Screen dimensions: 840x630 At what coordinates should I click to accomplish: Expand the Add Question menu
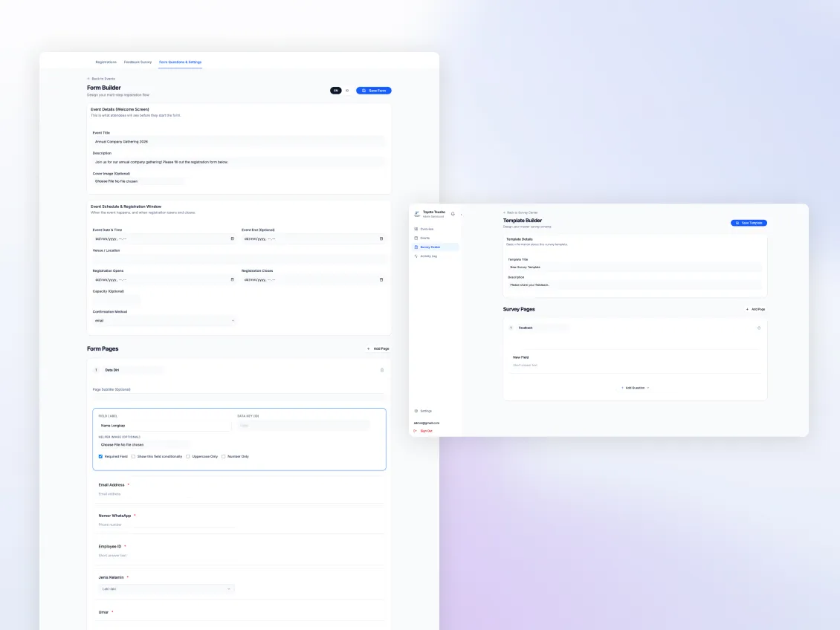[635, 388]
